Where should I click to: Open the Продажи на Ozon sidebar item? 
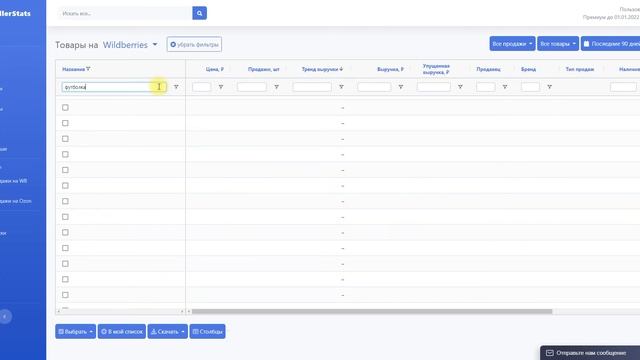coord(16,201)
